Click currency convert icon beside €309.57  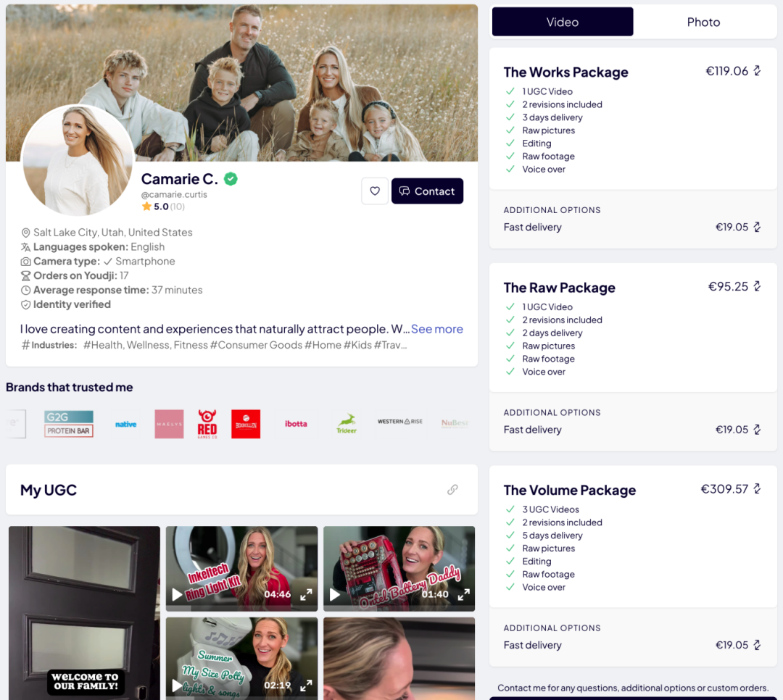click(x=758, y=488)
